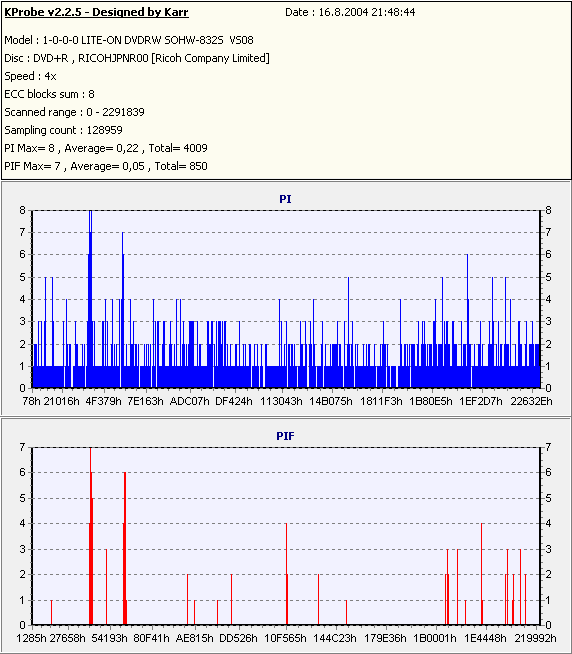Click the blue PI chart title
Screen dimensions: 572x654
[285, 199]
